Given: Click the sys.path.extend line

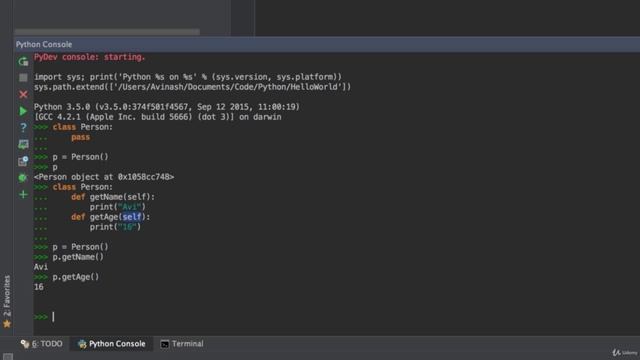Looking at the screenshot, I should (192, 87).
